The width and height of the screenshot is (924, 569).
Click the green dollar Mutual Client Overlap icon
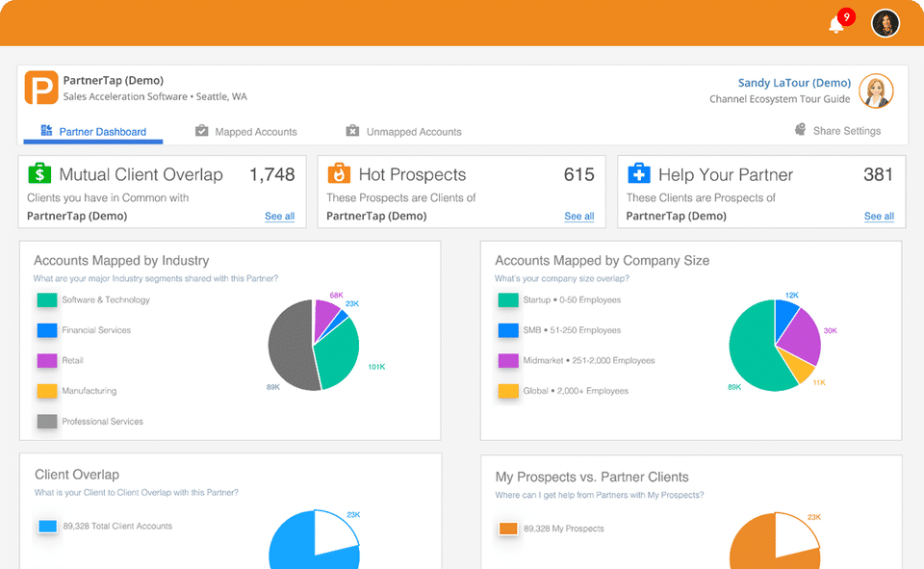click(39, 173)
